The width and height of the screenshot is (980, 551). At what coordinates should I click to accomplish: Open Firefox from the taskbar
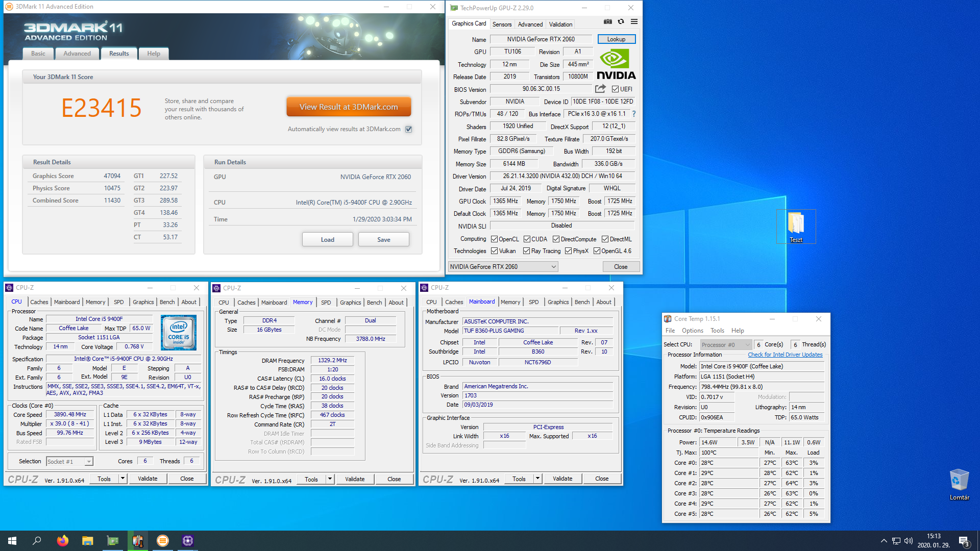pyautogui.click(x=62, y=541)
